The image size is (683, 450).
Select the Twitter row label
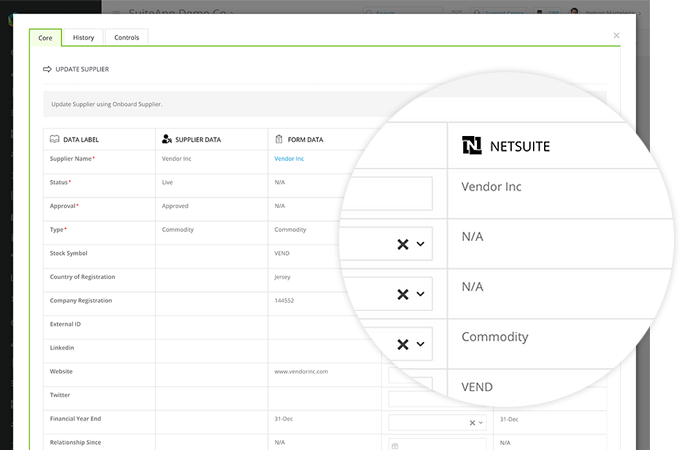coord(60,395)
